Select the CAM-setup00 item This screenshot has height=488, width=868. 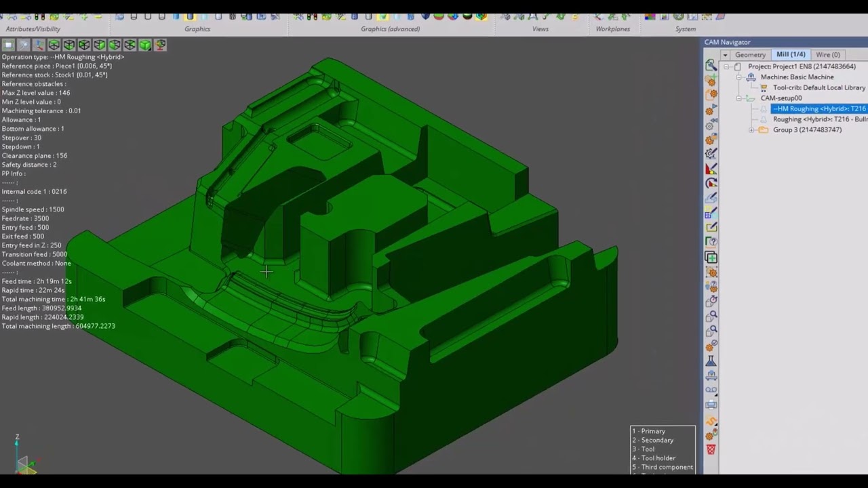(x=781, y=98)
